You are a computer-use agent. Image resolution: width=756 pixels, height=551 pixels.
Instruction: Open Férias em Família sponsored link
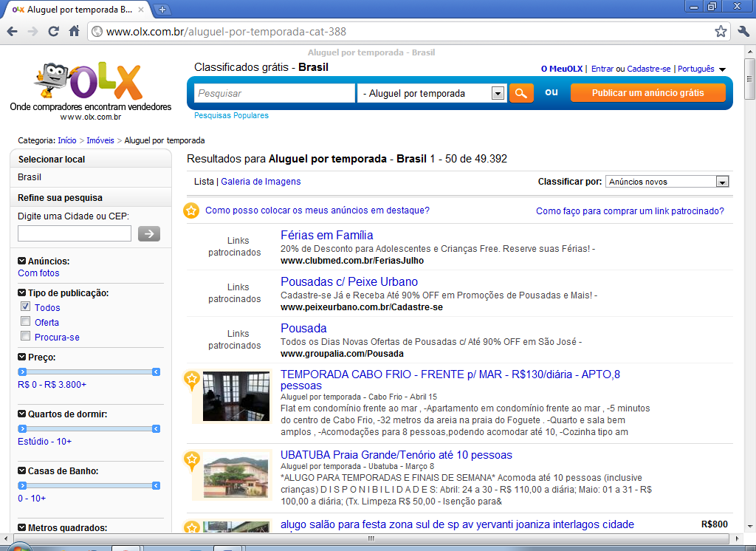point(327,235)
